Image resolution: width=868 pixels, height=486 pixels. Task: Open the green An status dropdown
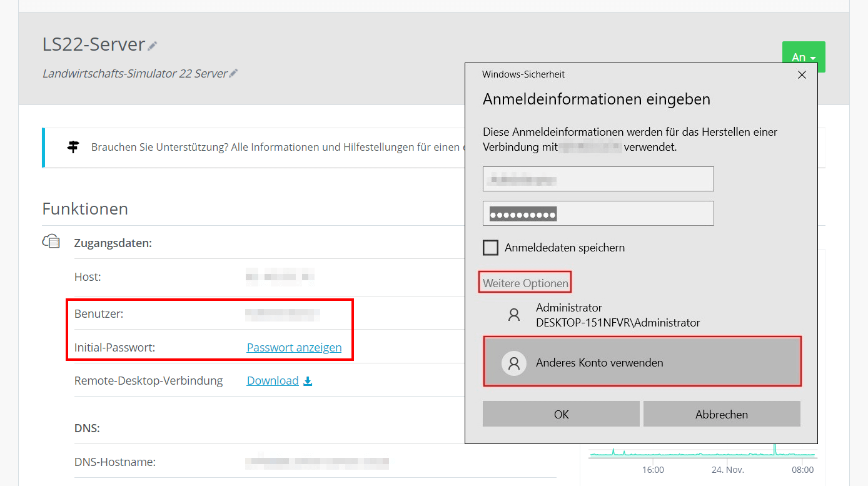(x=804, y=57)
